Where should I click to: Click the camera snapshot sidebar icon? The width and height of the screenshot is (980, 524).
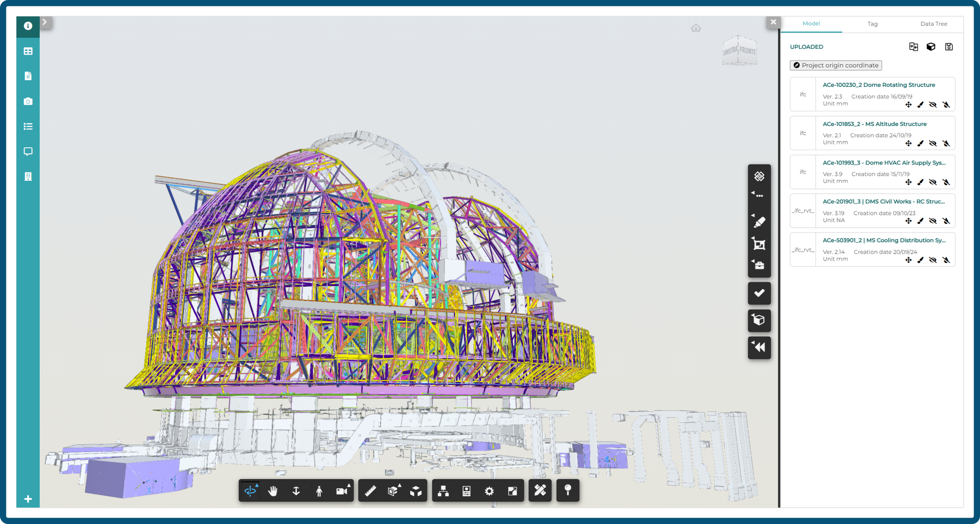click(x=28, y=101)
